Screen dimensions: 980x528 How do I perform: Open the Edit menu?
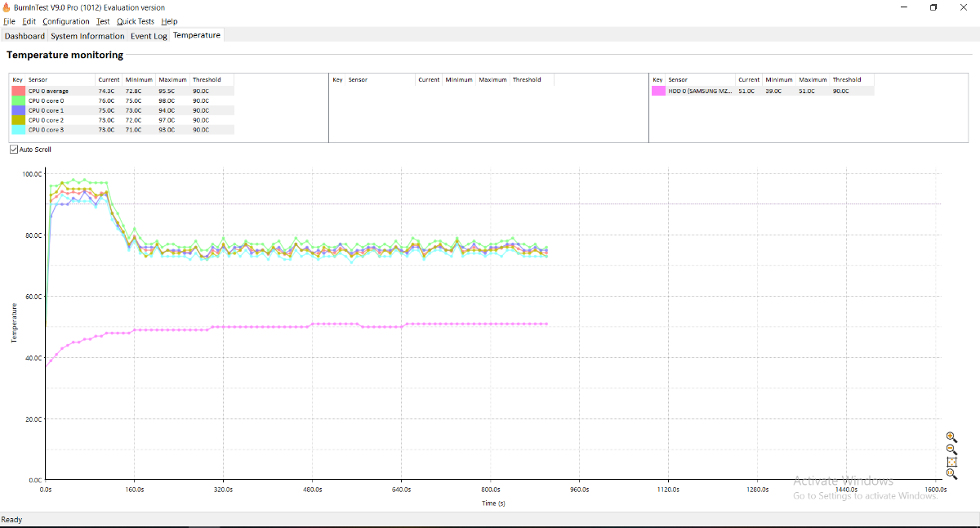29,21
